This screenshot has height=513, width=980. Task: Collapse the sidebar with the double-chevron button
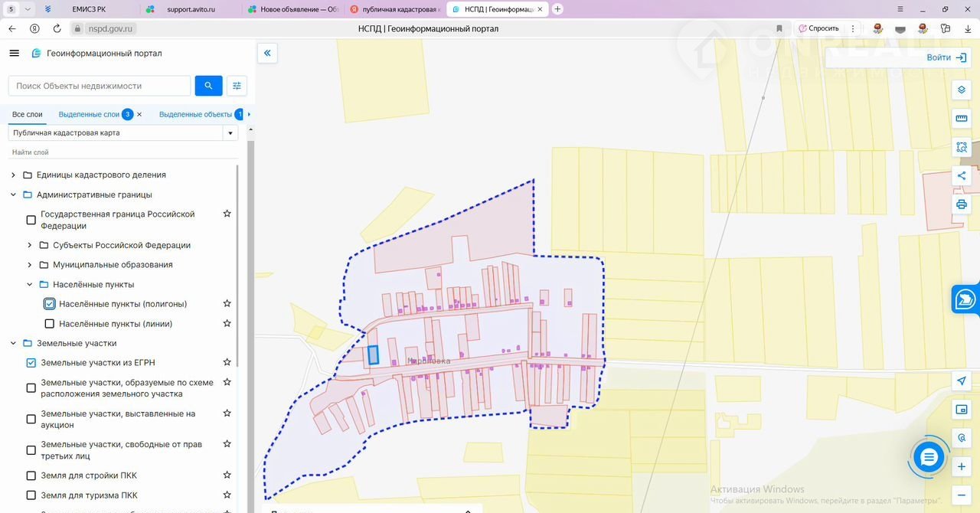point(267,54)
